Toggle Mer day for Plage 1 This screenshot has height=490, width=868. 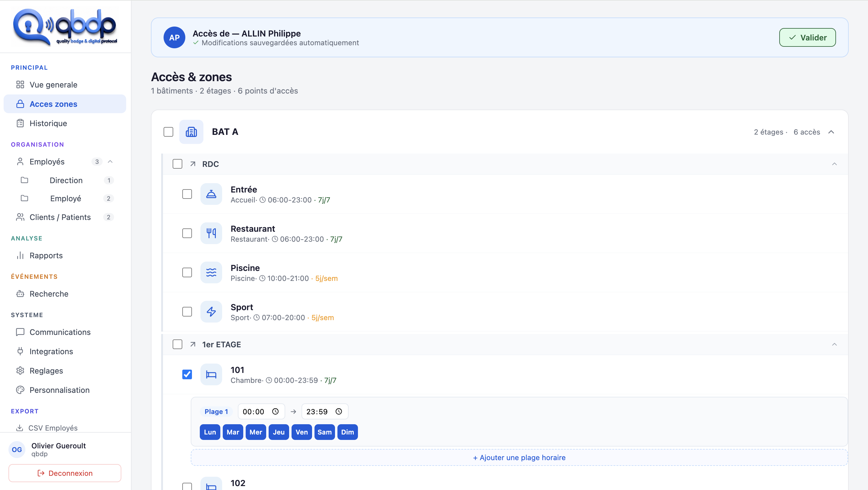pos(256,432)
